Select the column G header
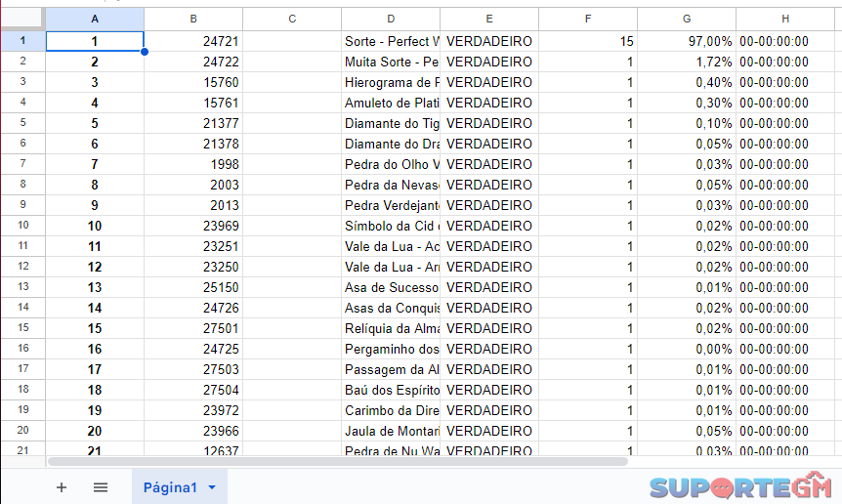 pos(687,19)
